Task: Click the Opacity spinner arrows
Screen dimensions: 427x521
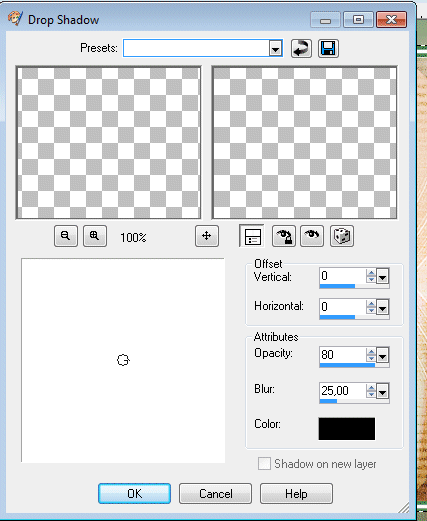Action: point(371,355)
